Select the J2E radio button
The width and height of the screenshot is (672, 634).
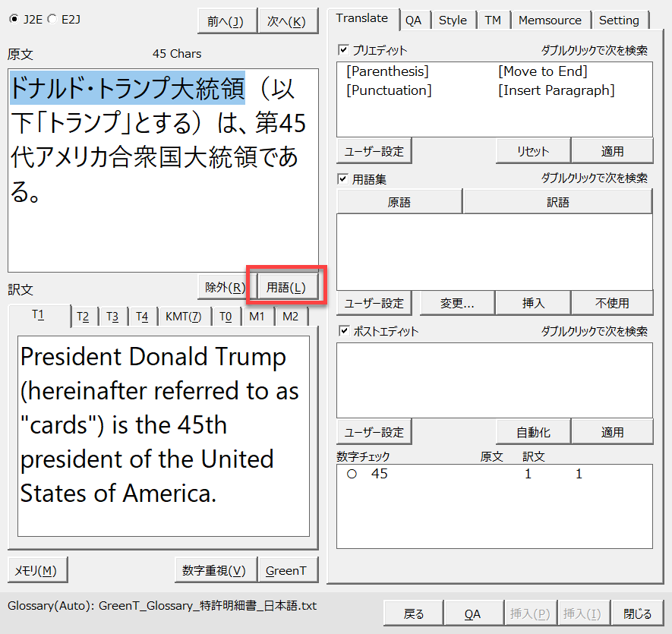tap(13, 19)
